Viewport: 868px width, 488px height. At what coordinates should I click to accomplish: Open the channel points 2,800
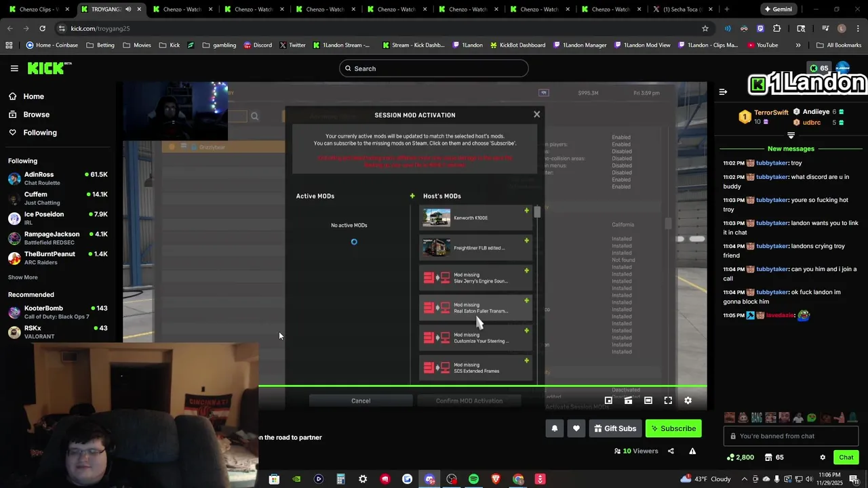pos(740,457)
